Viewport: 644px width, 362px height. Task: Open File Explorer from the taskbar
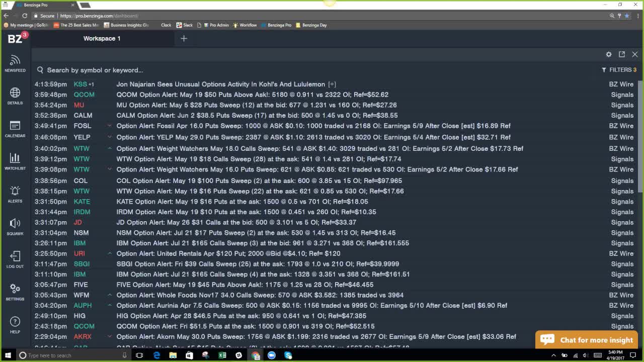click(173, 355)
